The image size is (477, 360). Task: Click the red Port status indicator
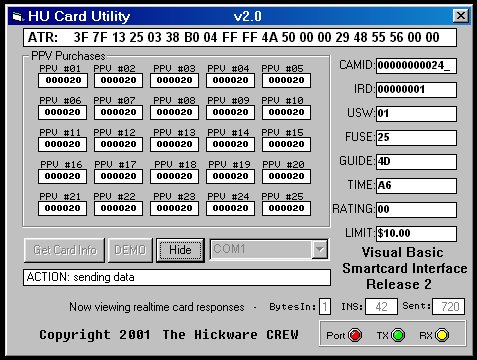(x=355, y=335)
